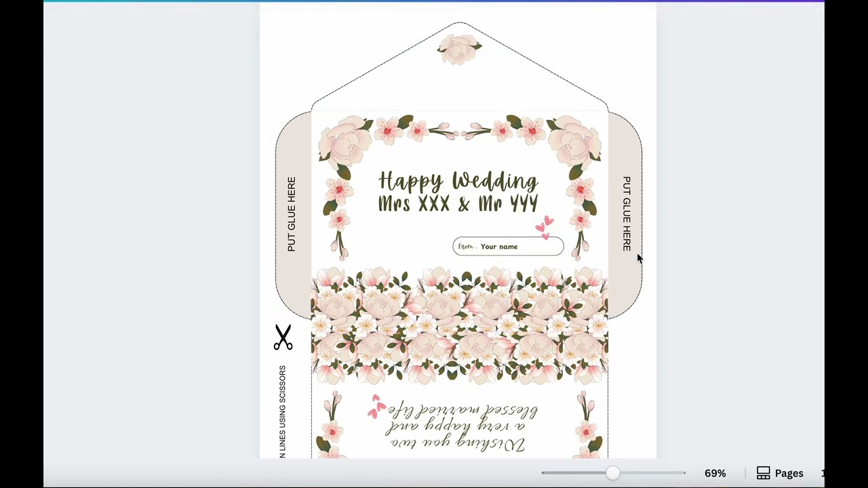Open the 69% zoom level menu

(715, 473)
